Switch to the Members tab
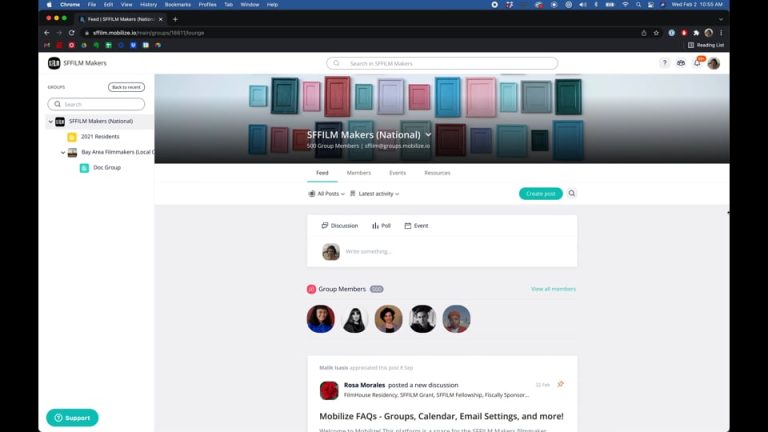768x432 pixels. pos(359,173)
